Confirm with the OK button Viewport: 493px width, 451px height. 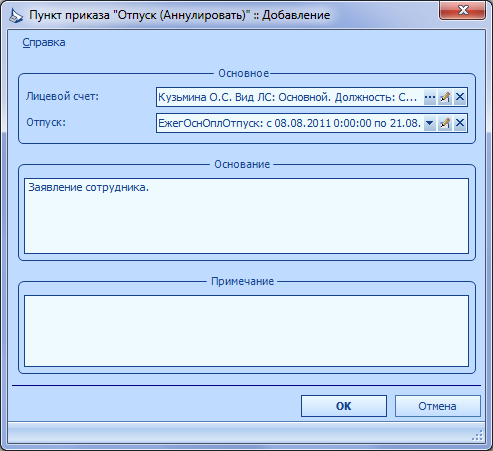[344, 406]
